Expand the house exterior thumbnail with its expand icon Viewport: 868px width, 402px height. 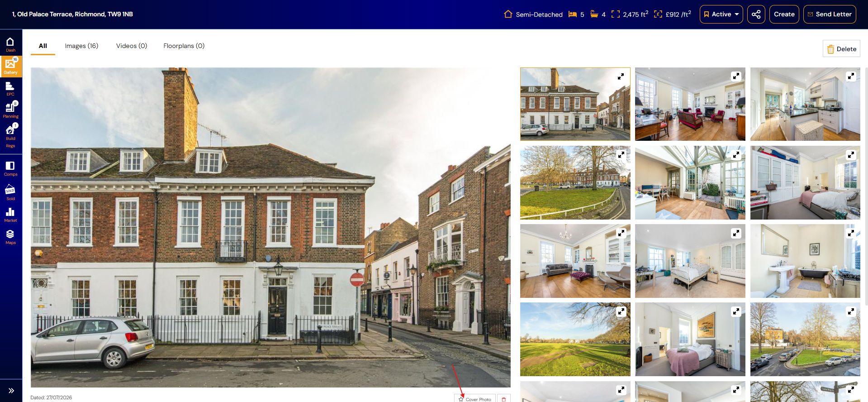tap(621, 77)
